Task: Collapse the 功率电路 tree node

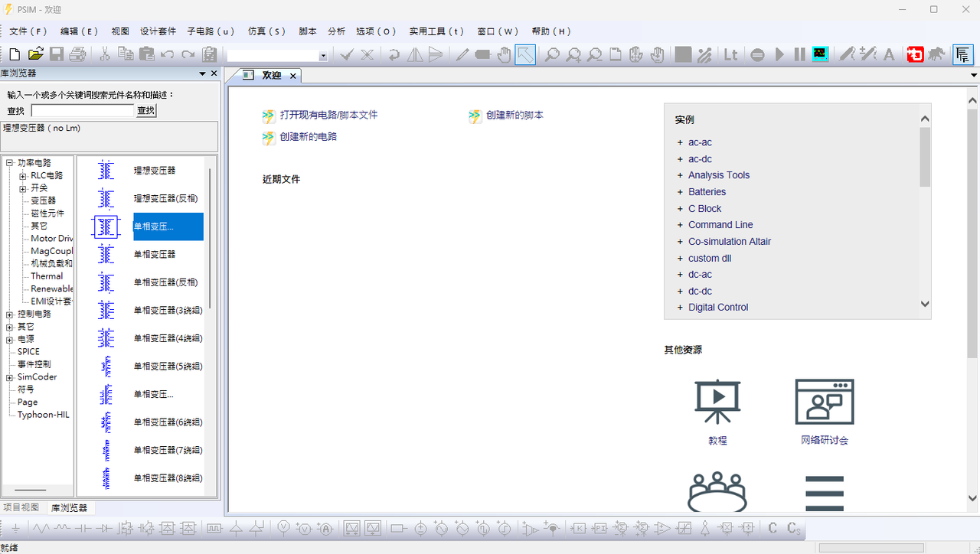Action: [x=10, y=163]
